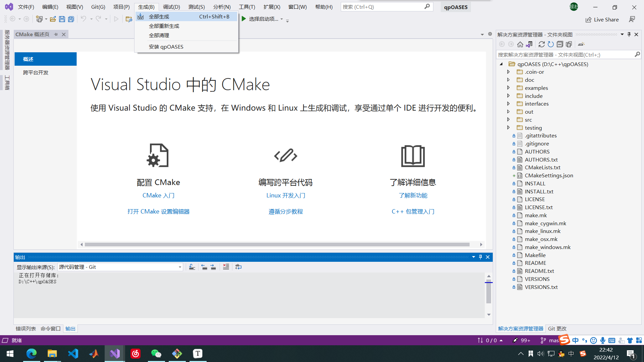Click the New Project toolbar icon
The height and width of the screenshot is (362, 644).
click(x=40, y=19)
